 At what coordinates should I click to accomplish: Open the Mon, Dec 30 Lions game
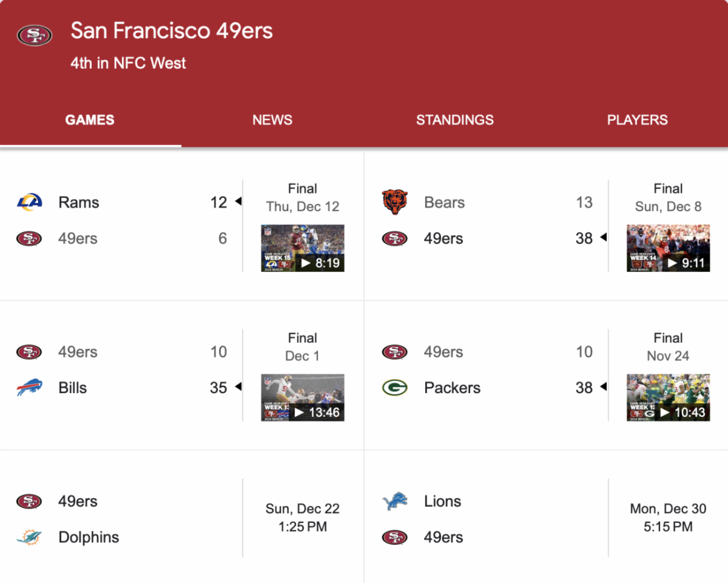668,517
